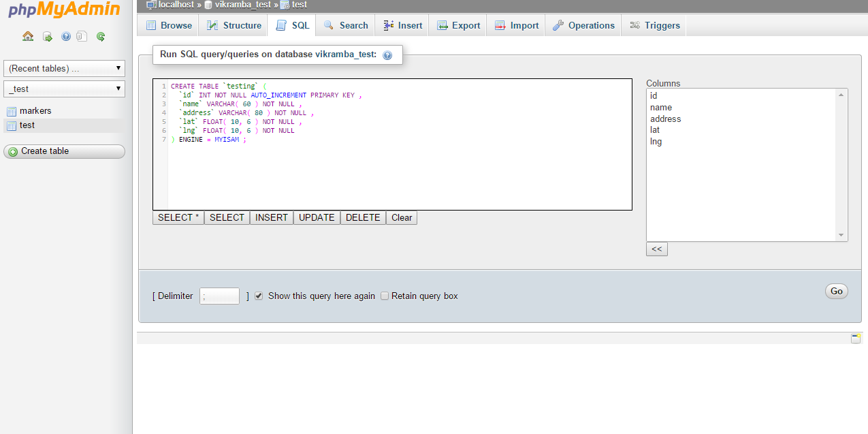Screen dimensions: 868x434
Task: Click the markers table icon
Action: coord(12,111)
